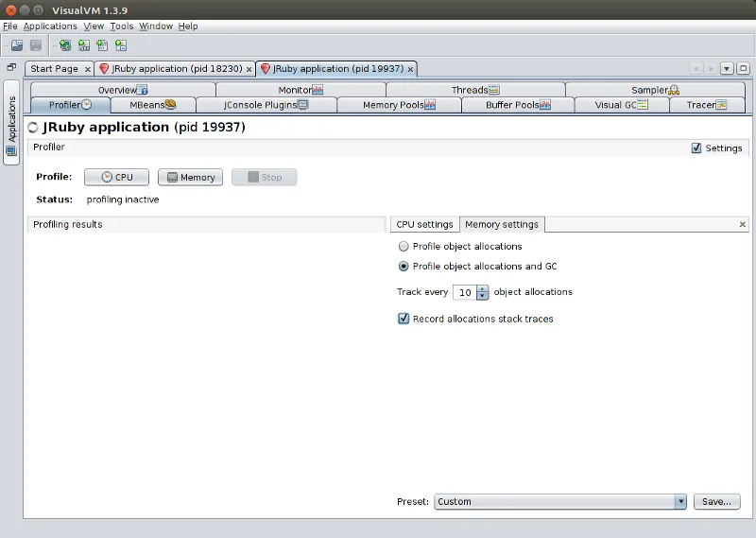Click the Overview tab's info icon
This screenshot has height=538, width=756.
[143, 90]
